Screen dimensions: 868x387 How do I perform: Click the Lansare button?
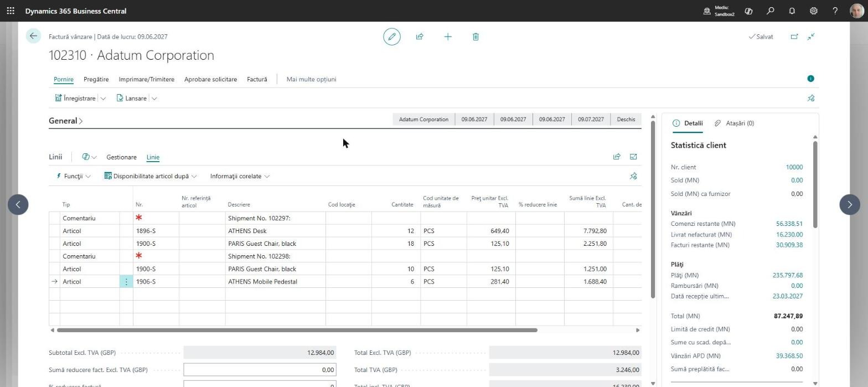132,98
